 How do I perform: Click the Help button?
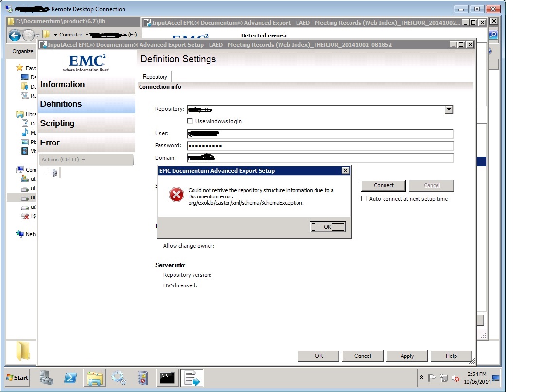pyautogui.click(x=451, y=356)
